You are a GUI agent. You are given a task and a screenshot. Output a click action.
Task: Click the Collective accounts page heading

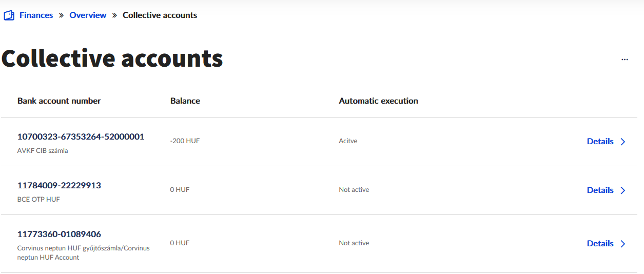112,58
